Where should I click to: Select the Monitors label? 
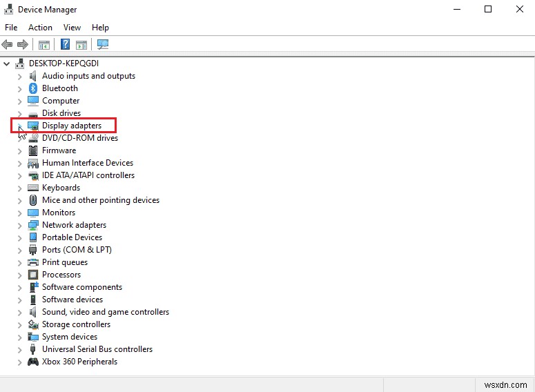[59, 212]
